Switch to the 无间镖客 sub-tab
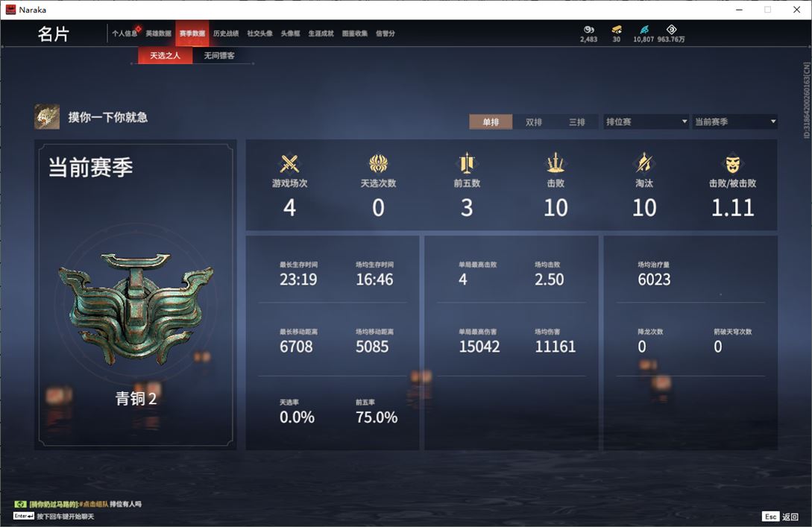 pos(219,55)
